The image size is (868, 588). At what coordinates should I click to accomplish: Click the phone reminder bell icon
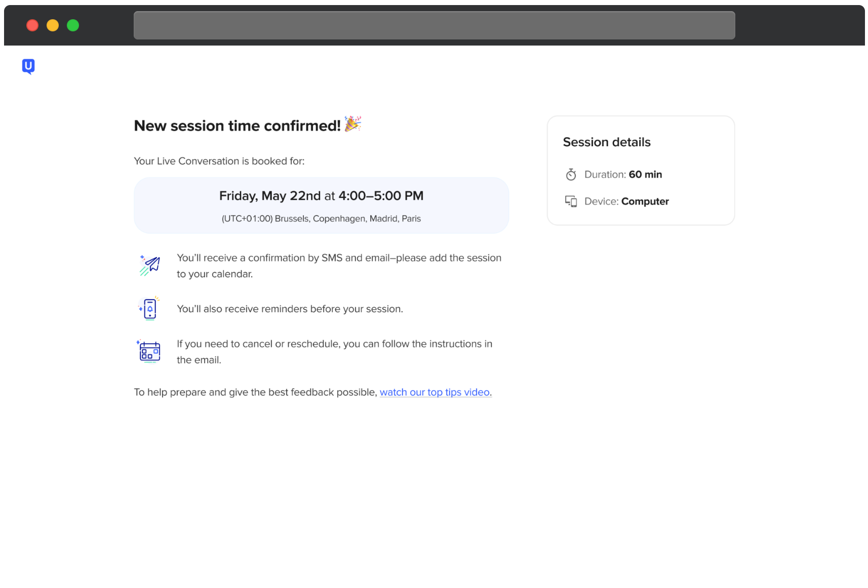(149, 309)
